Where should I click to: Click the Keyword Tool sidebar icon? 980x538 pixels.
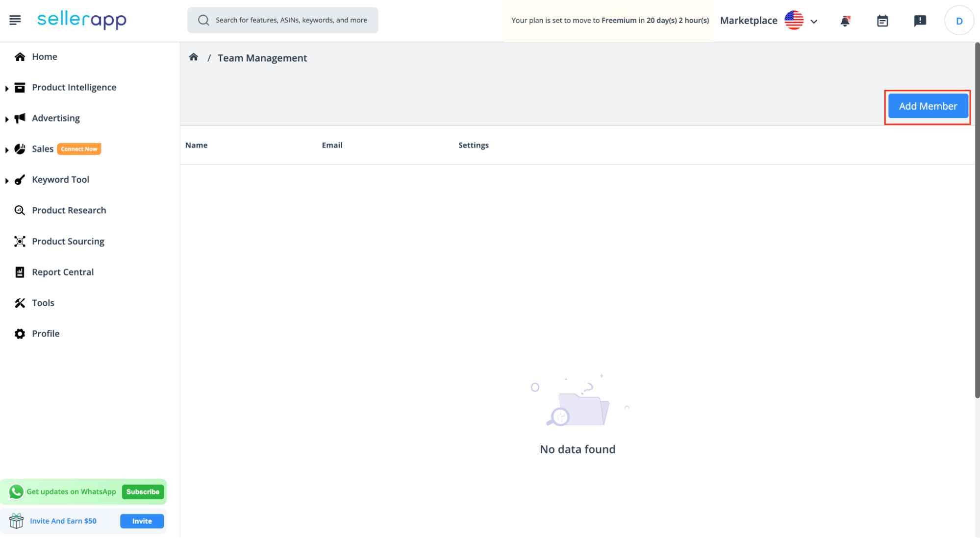(x=19, y=179)
